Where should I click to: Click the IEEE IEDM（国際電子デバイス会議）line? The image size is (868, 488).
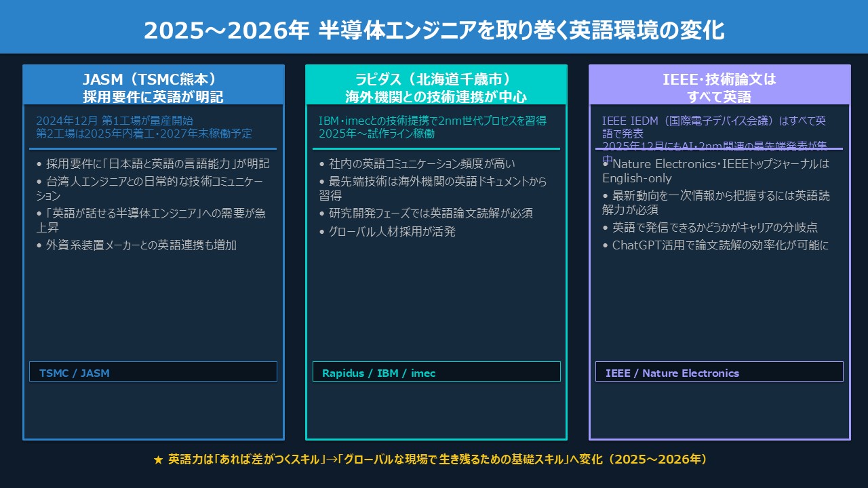pyautogui.click(x=714, y=127)
